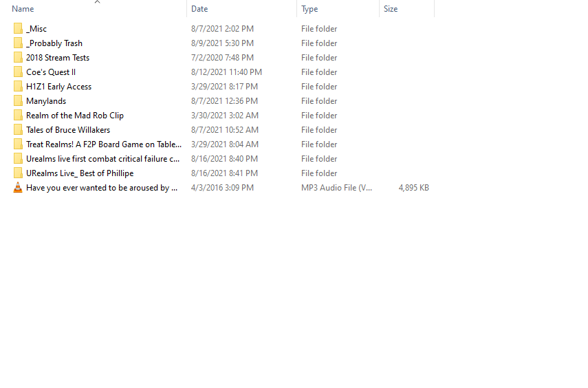Click the Coe's Quest II folder icon
Viewport: 588px width, 388px height.
tap(18, 72)
